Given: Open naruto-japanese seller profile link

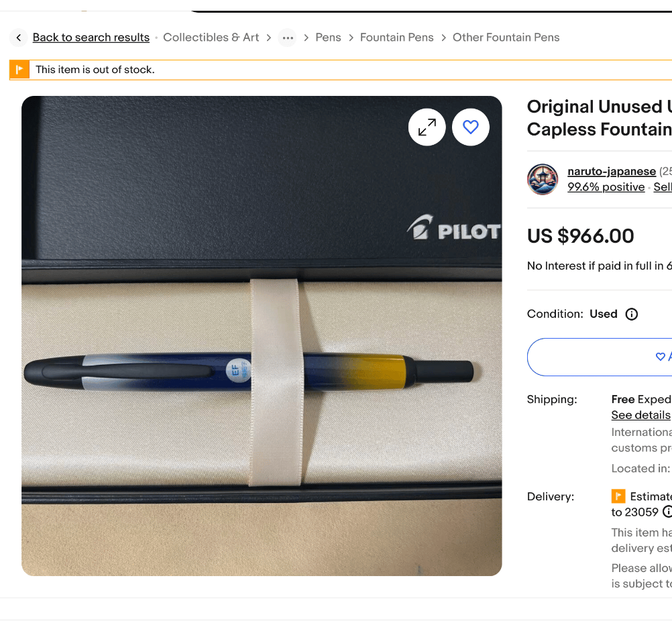Looking at the screenshot, I should click(611, 171).
